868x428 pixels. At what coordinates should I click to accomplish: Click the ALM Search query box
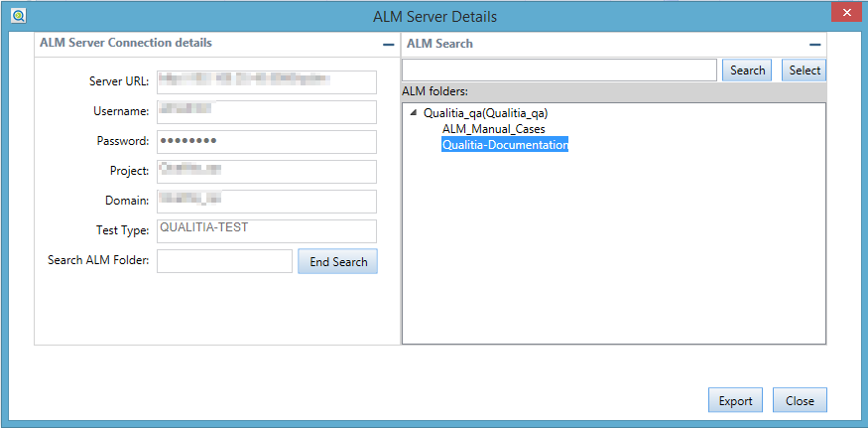(558, 71)
